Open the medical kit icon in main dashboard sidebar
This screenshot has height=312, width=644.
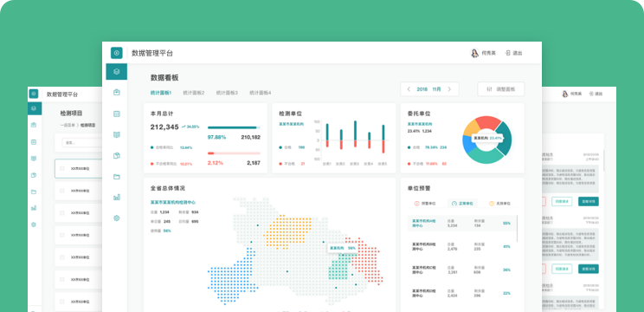click(116, 93)
